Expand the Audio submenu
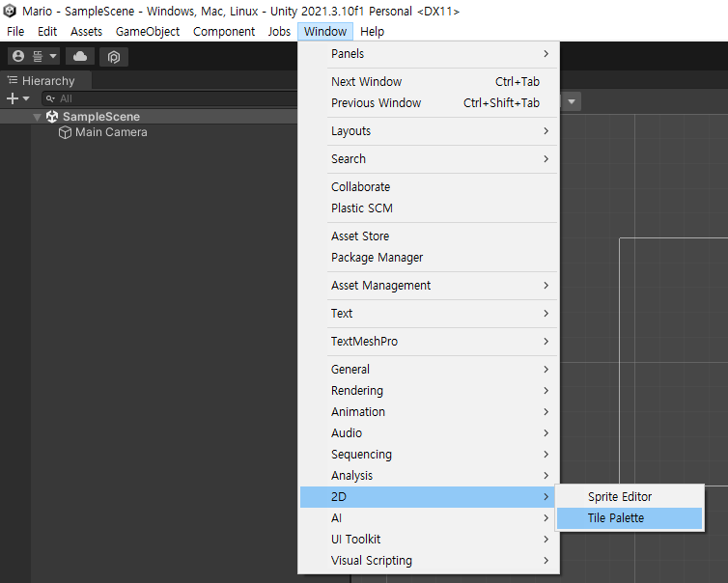This screenshot has height=583, width=728. point(429,433)
